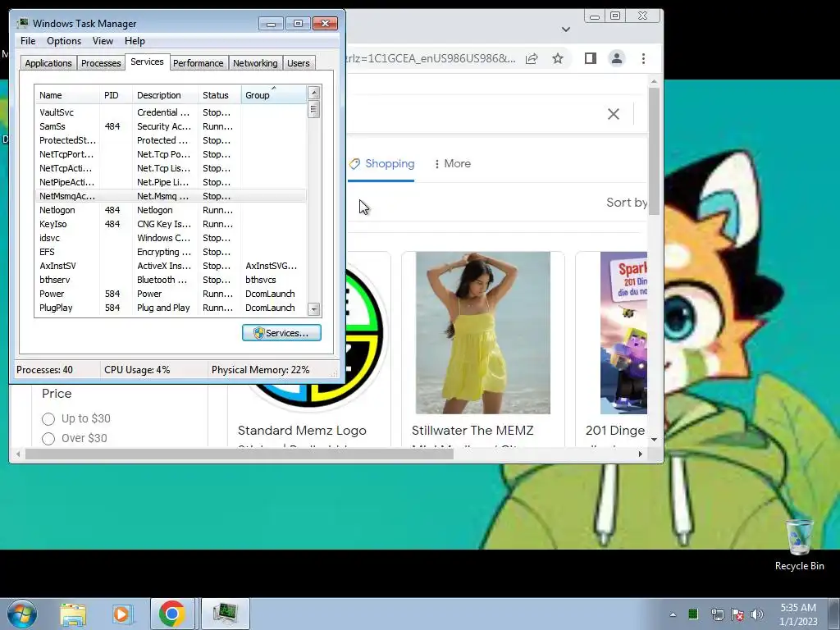Open the Sort by dropdown
Image resolution: width=840 pixels, height=630 pixels.
click(x=626, y=203)
